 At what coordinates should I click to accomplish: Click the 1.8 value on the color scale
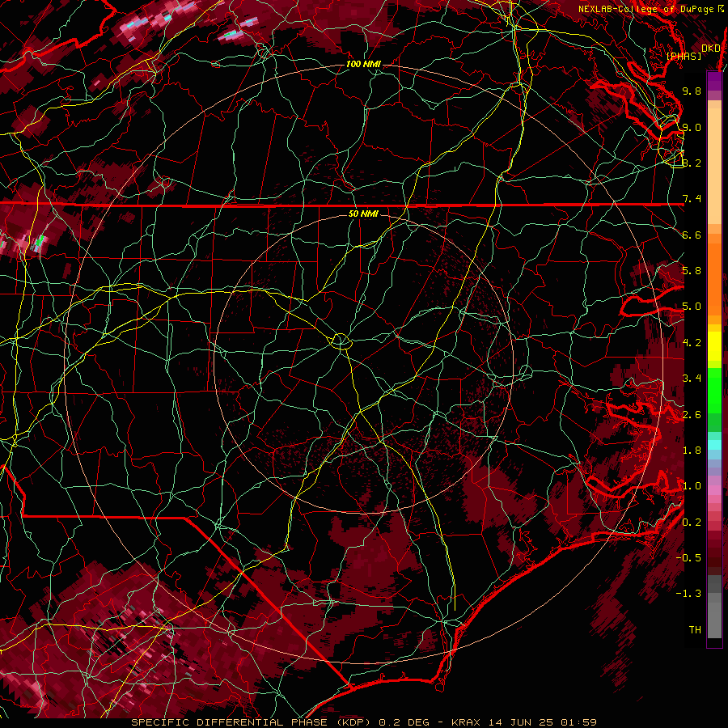pos(692,451)
